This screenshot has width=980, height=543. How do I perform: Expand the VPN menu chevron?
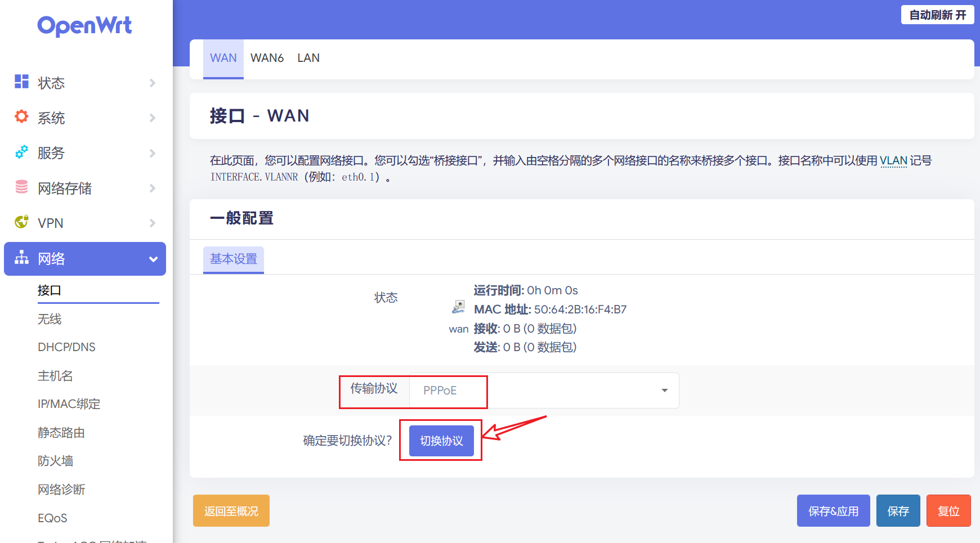pos(153,223)
